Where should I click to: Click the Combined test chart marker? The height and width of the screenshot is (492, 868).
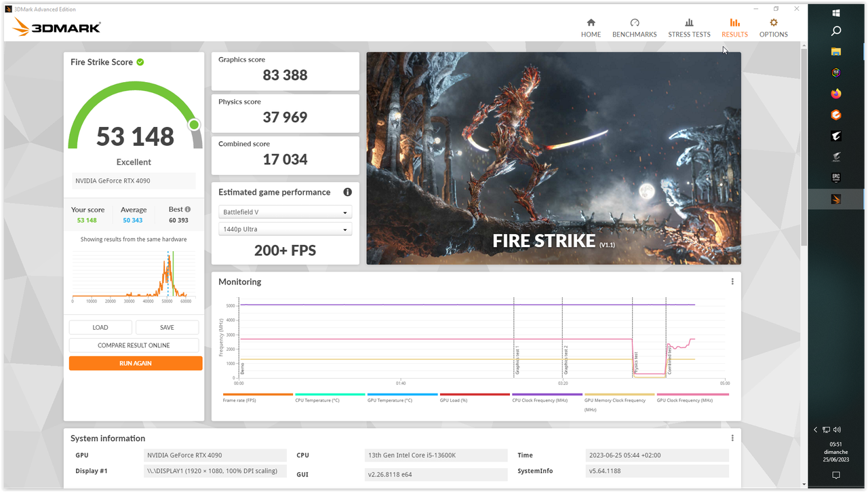coord(669,360)
